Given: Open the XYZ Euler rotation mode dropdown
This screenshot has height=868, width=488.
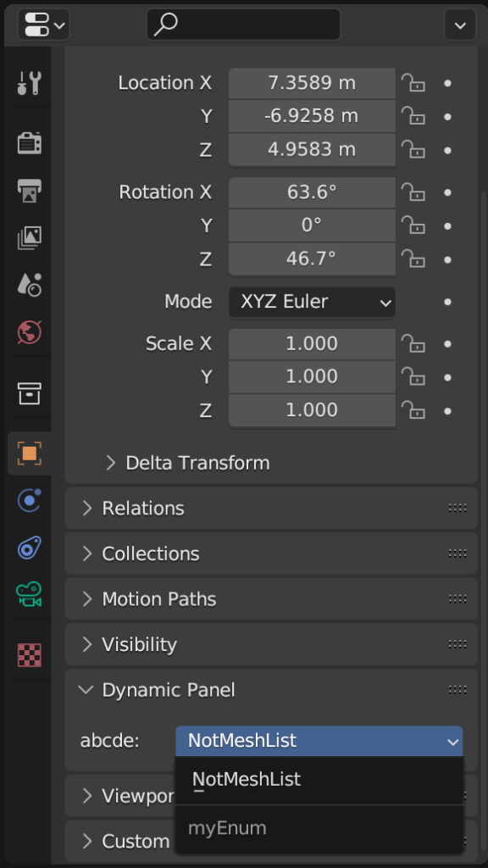Looking at the screenshot, I should click(x=312, y=302).
